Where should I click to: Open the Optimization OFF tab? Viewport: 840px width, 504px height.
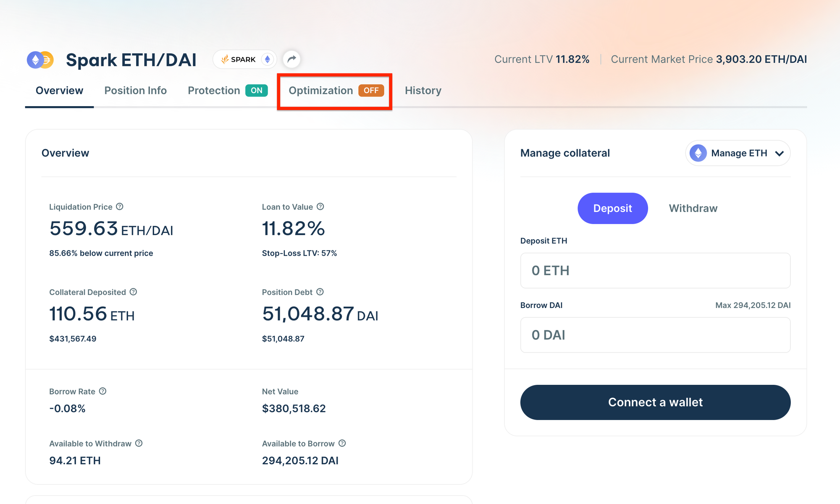pyautogui.click(x=335, y=91)
